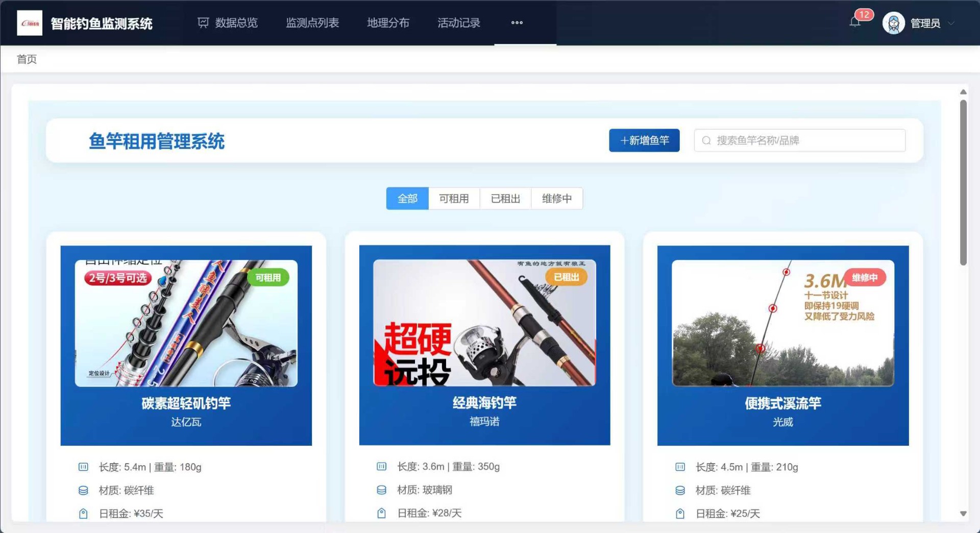Click the search magnifier icon

(x=706, y=141)
